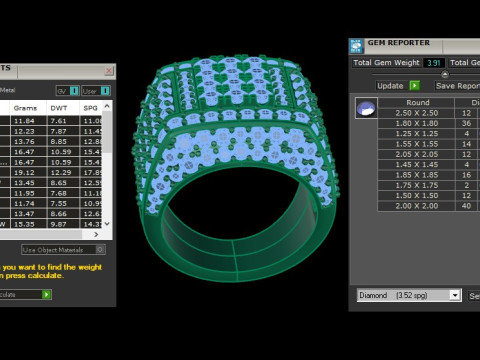This screenshot has height=360, width=480.
Task: Select the 2.00 X 2.00 gem row
Action: pyautogui.click(x=429, y=206)
